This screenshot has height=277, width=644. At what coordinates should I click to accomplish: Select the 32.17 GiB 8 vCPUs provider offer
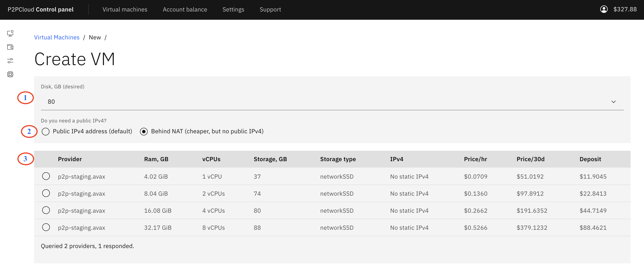point(46,227)
